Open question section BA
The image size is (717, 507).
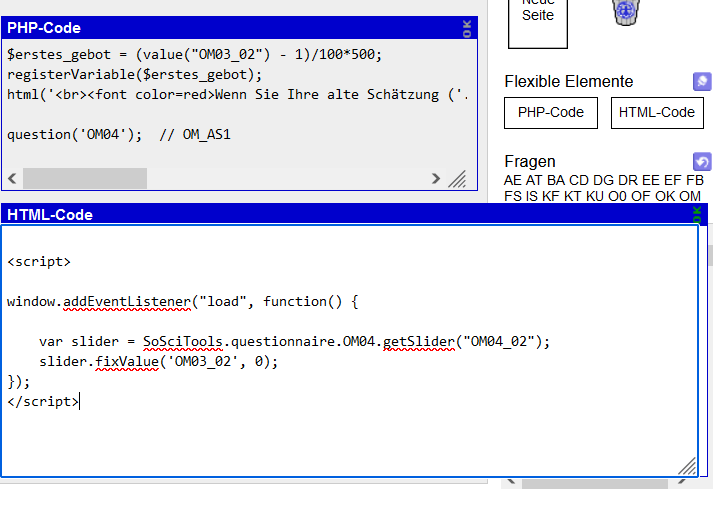[x=556, y=180]
